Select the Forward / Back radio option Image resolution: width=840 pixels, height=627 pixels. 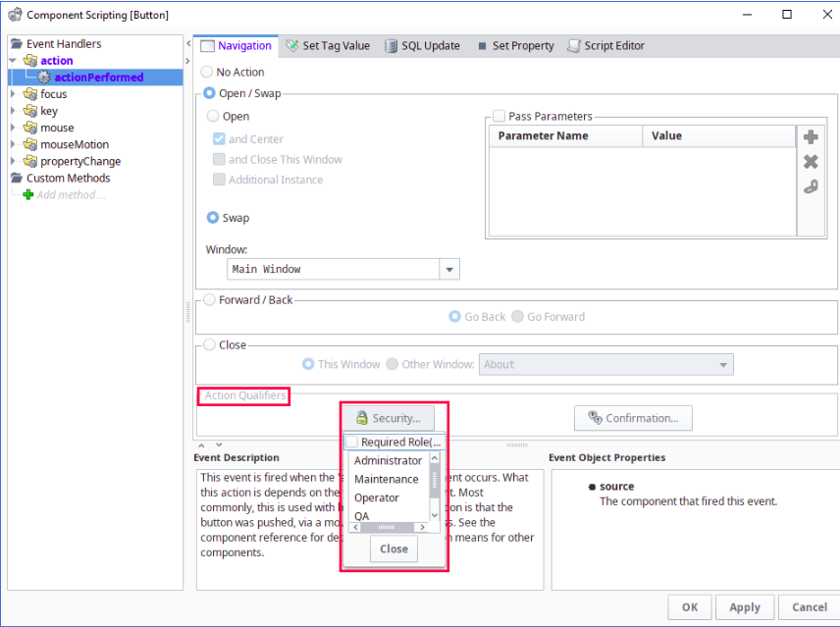tap(208, 300)
